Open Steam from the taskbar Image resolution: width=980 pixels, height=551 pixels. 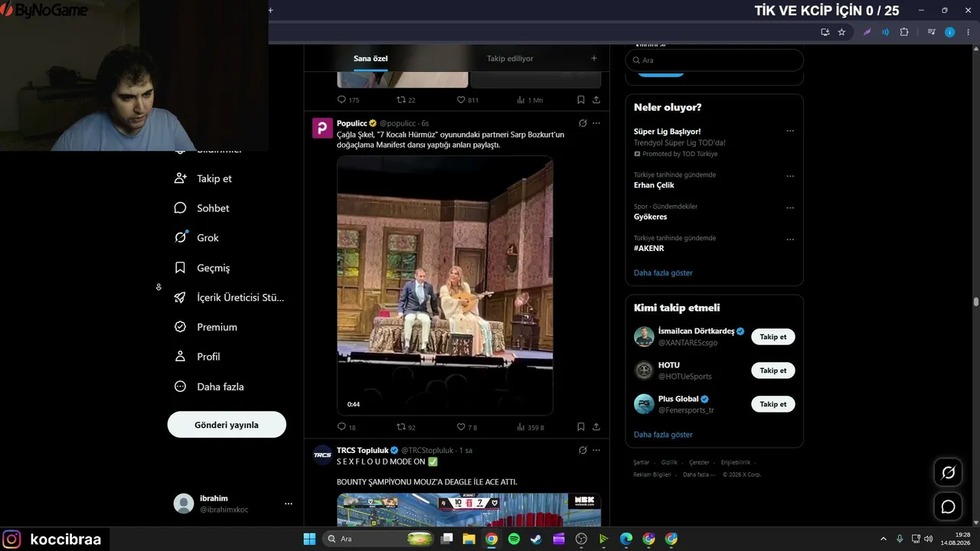pos(536,539)
